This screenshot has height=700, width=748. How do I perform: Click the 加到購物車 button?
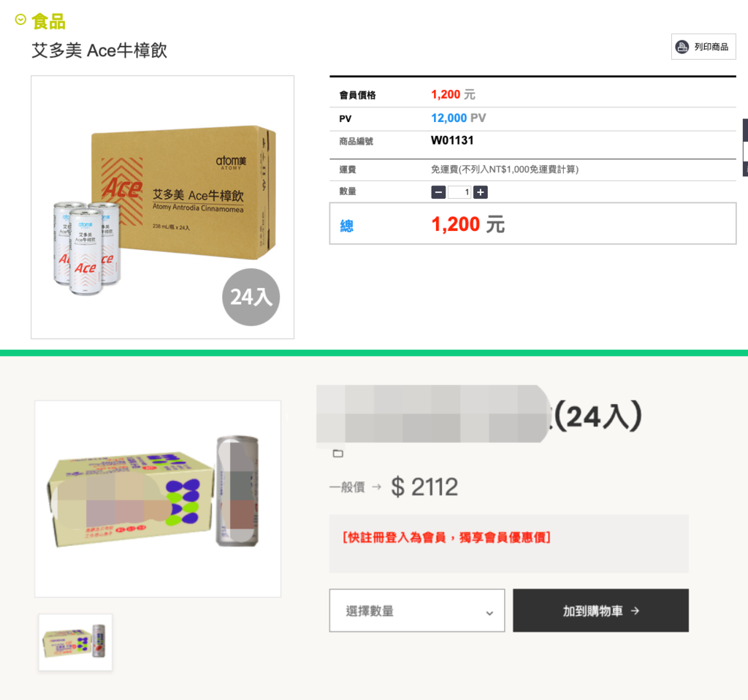pyautogui.click(x=600, y=610)
